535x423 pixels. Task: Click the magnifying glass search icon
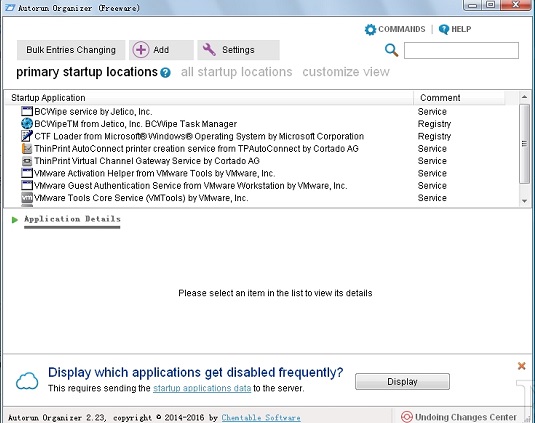pyautogui.click(x=391, y=50)
